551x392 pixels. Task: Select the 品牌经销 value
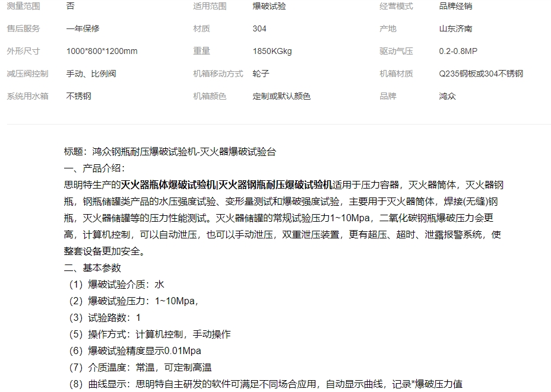(x=456, y=6)
